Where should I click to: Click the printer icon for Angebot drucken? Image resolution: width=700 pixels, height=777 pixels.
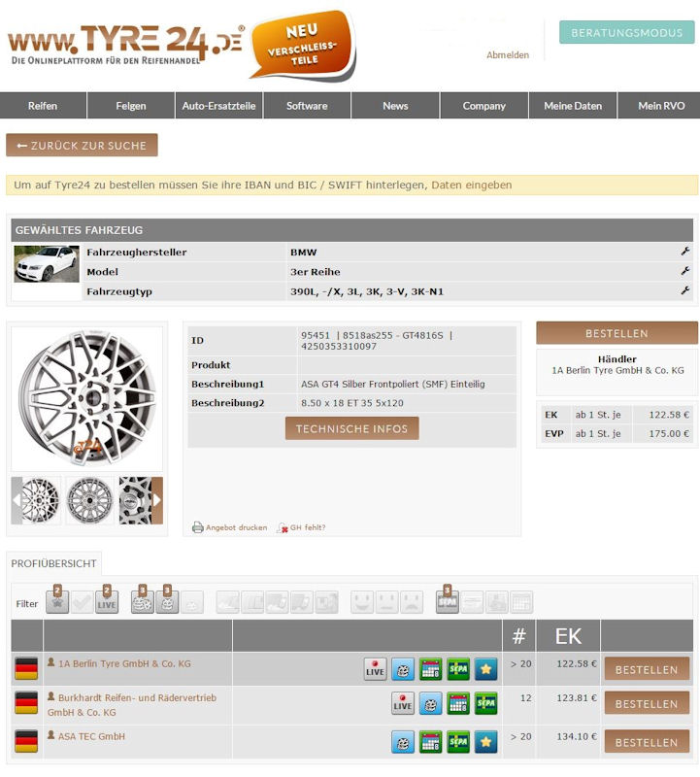(x=198, y=527)
